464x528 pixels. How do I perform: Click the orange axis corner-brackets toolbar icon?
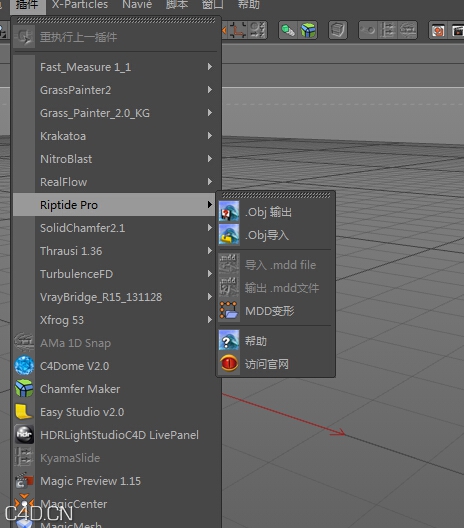[238, 31]
